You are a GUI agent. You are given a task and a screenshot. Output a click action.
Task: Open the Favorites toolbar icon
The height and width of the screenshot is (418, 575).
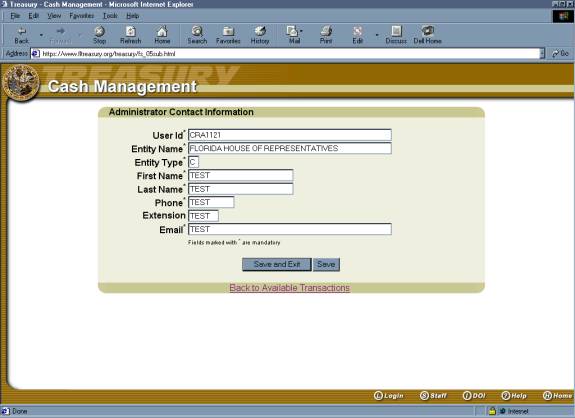pos(228,35)
